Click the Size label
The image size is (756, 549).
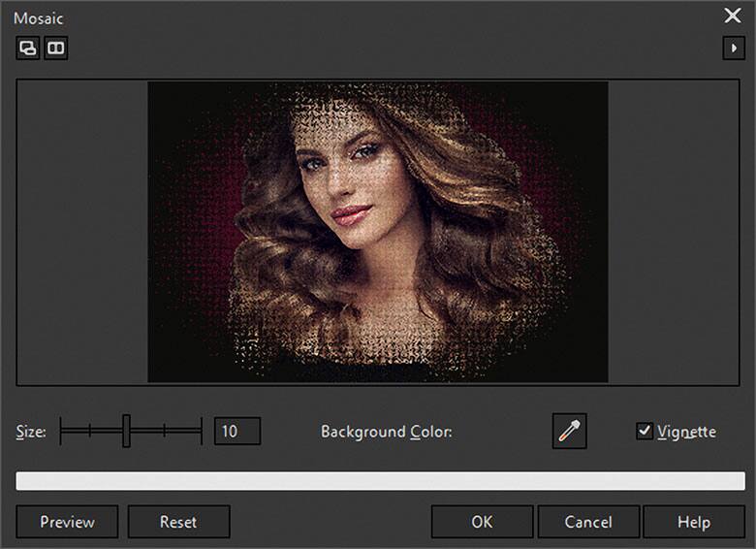(x=31, y=432)
